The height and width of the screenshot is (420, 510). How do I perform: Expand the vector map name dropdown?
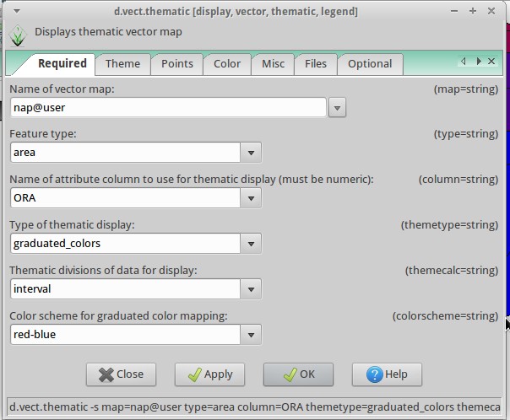(x=337, y=107)
